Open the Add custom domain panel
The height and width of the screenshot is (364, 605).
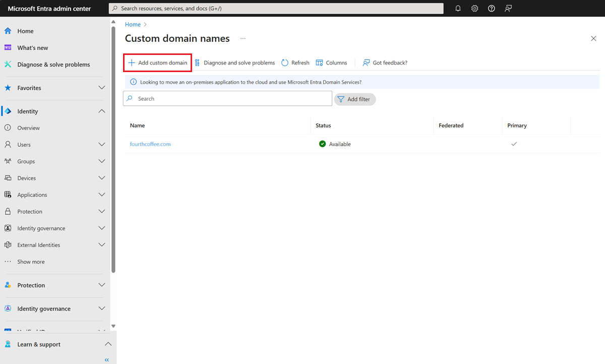tap(157, 62)
